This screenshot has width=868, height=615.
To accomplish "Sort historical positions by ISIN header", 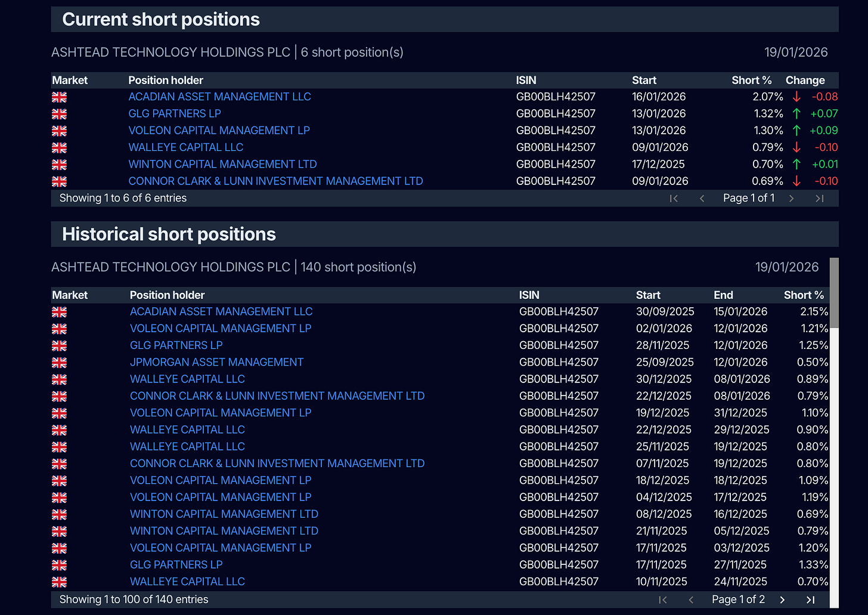I will pyautogui.click(x=529, y=295).
